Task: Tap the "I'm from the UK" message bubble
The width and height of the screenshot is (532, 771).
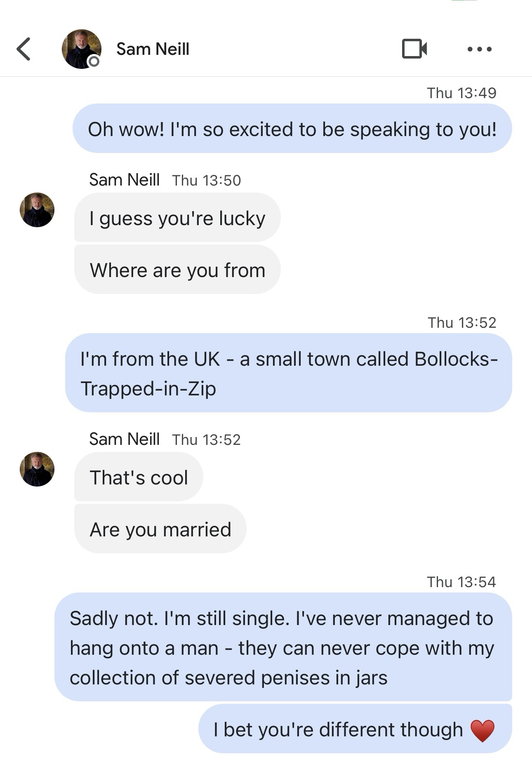Action: [x=289, y=373]
